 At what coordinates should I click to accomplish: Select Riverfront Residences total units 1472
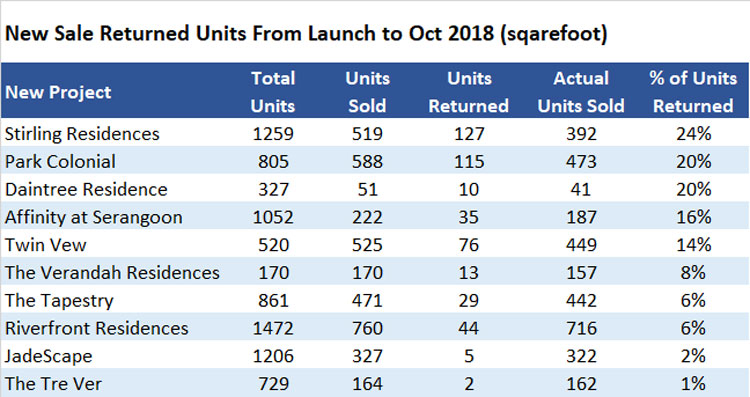click(273, 328)
